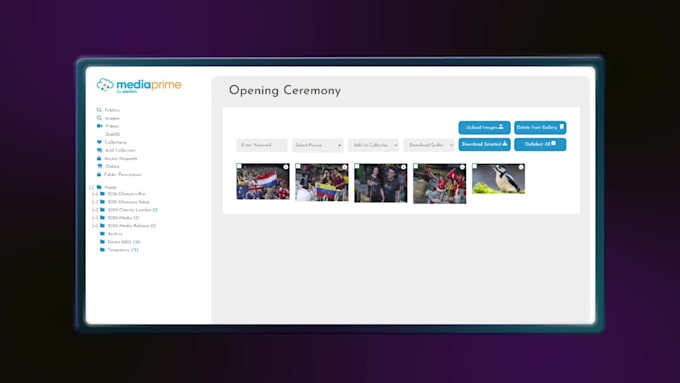Open the Add to Collection dropdown
The height and width of the screenshot is (383, 680).
pos(373,145)
